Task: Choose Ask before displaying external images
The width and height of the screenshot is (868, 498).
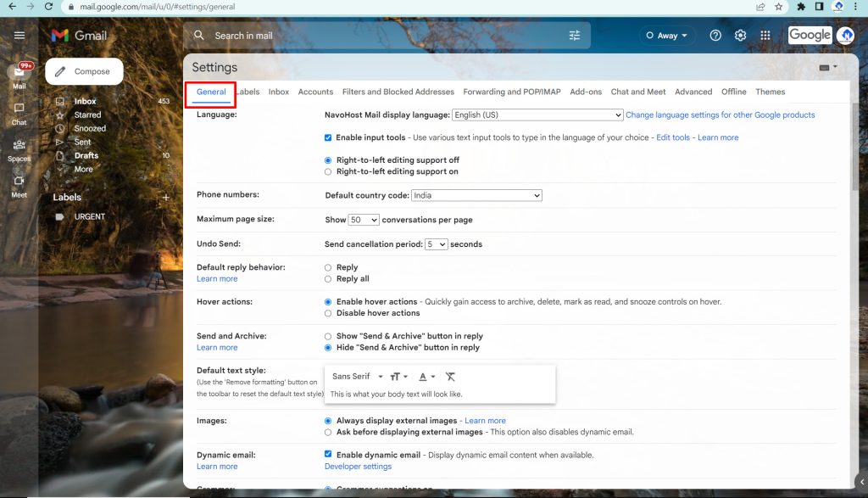Action: point(327,431)
